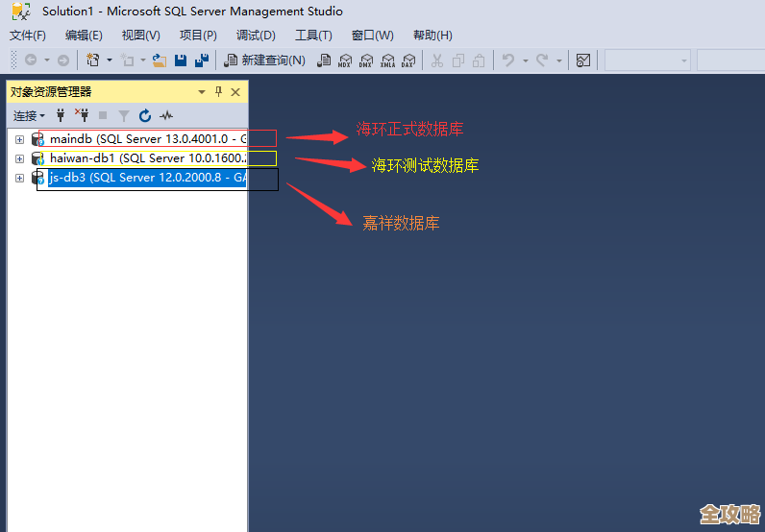Click the Database Engine Query icon

[324, 60]
